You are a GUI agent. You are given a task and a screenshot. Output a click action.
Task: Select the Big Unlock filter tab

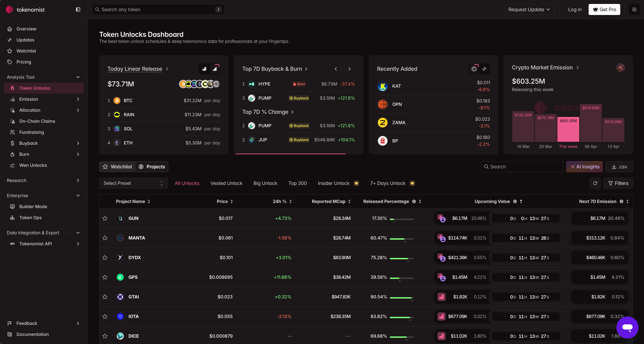tap(265, 183)
